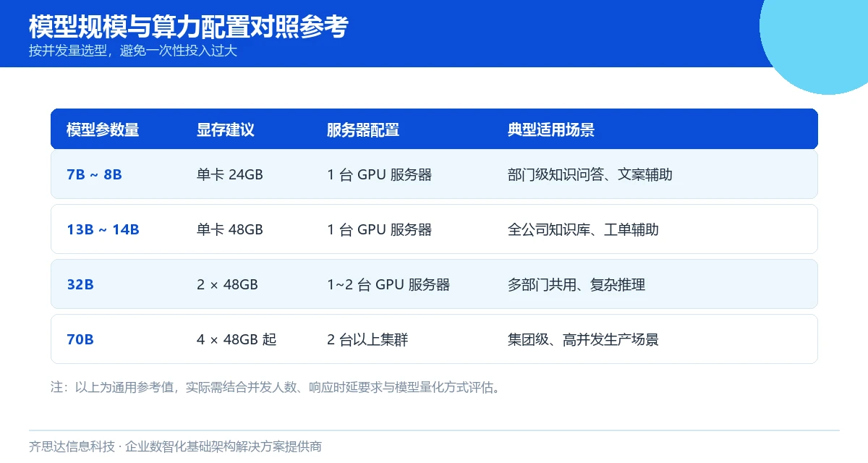Screen dimensions: 868x463
Task: Select the 13B ~ 14B cell
Action: coord(103,229)
